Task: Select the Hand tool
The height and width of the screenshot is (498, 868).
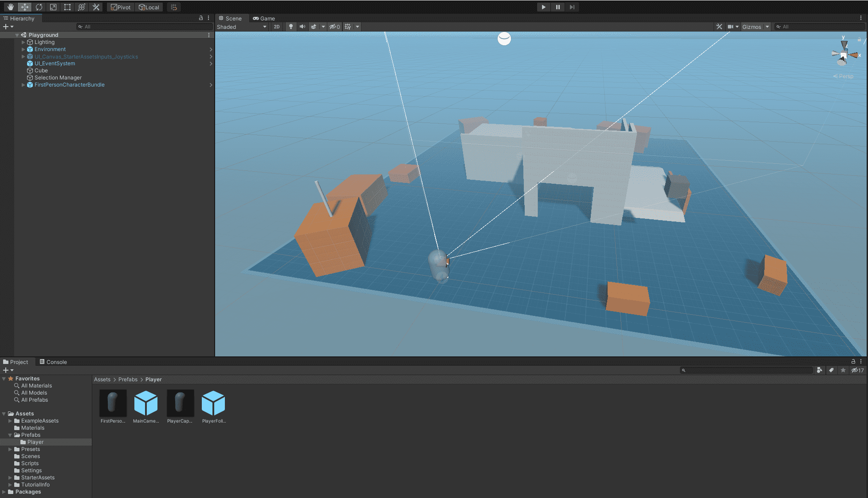Action: (10, 7)
